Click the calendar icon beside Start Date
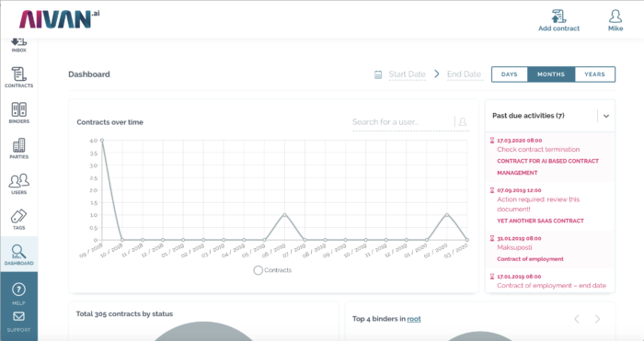Screen dimensions: 644x341 pos(378,74)
